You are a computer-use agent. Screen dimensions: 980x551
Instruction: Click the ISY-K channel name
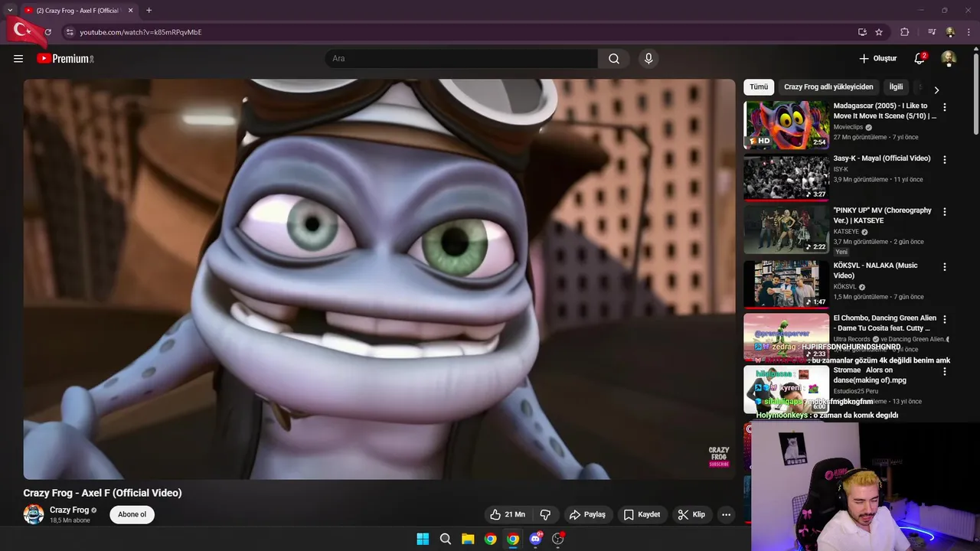tap(841, 169)
